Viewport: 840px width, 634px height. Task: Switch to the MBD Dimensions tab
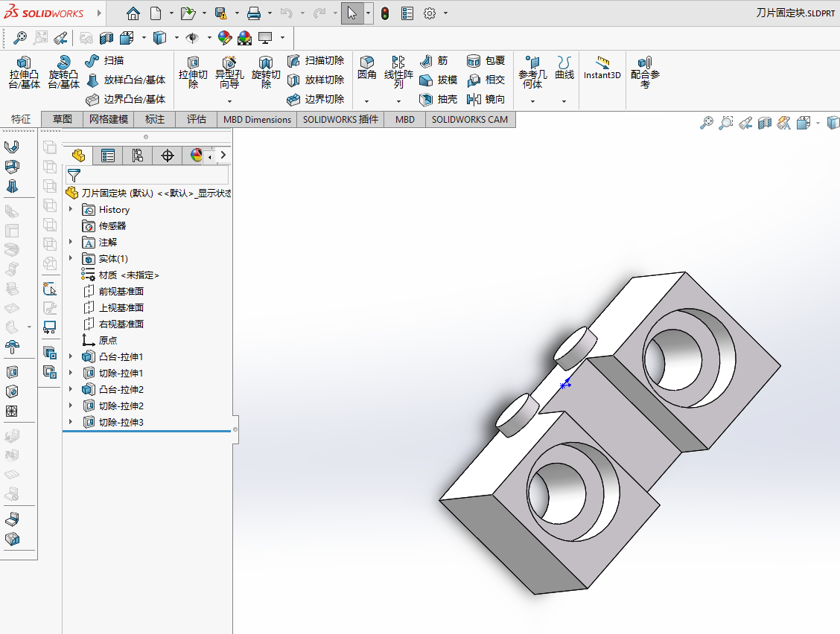click(257, 119)
